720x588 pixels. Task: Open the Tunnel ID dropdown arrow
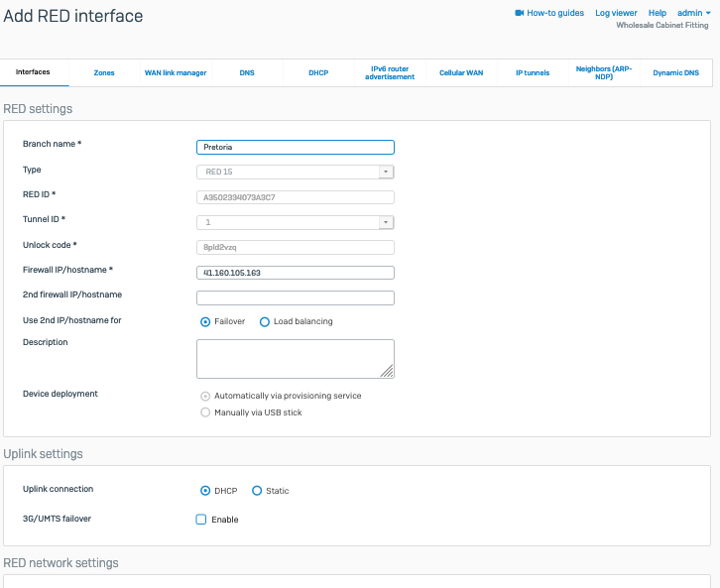(x=387, y=223)
